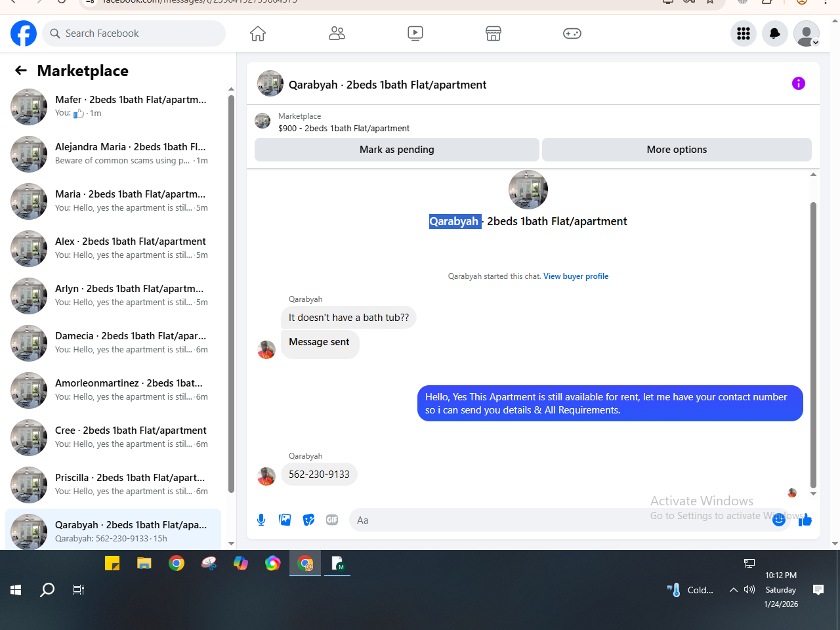Click Mark as pending button

[397, 150]
